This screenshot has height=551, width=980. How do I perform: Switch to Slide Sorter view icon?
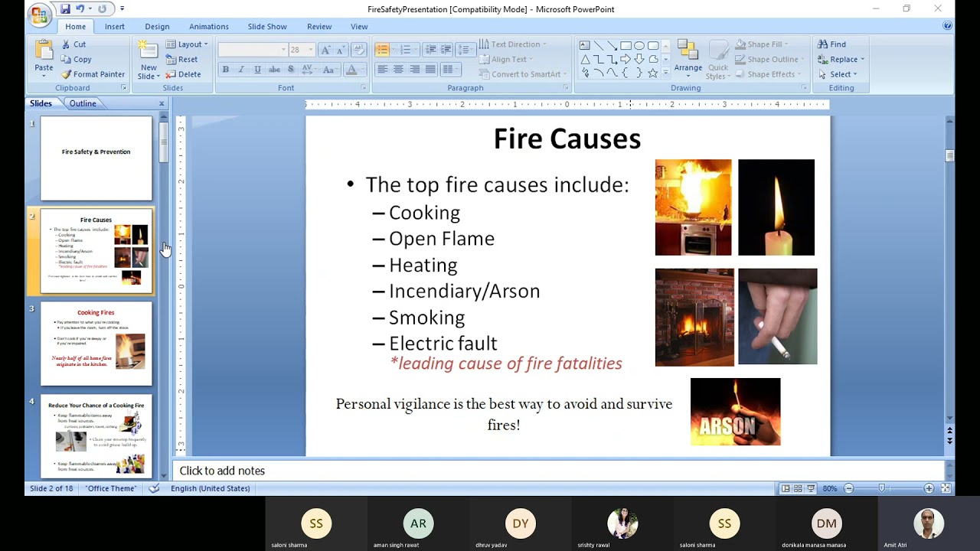point(796,487)
